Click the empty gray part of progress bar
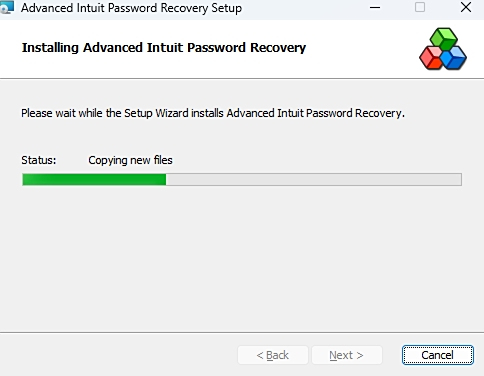 314,179
